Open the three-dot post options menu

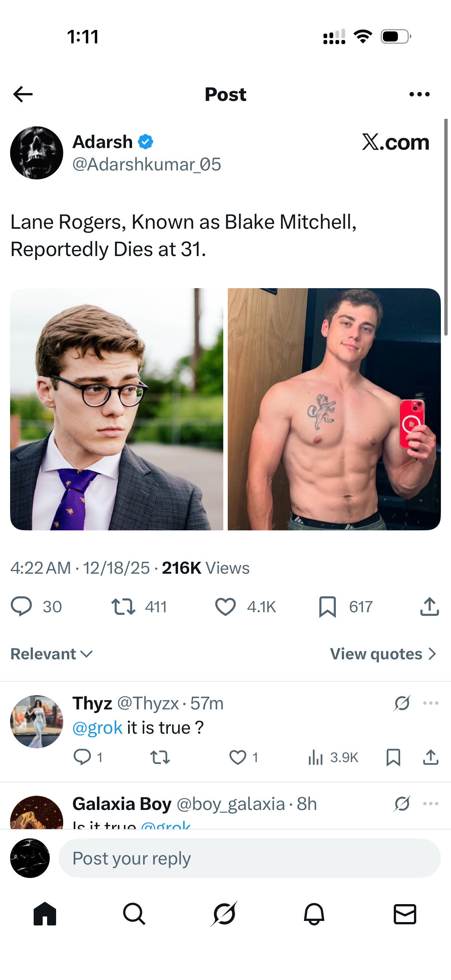[420, 94]
